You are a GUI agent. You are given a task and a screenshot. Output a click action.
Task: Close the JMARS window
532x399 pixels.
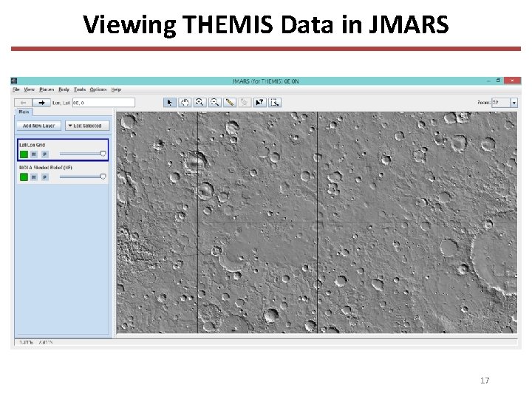pos(512,81)
